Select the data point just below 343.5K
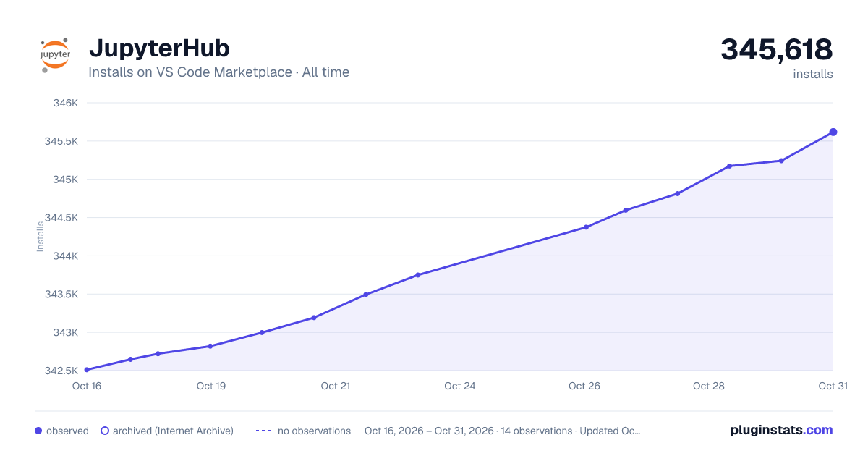 pos(366,295)
